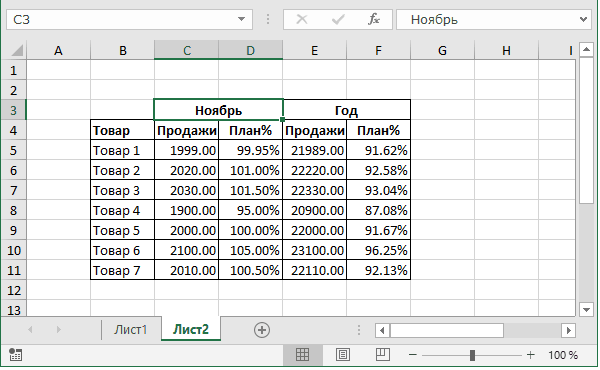Image resolution: width=600 pixels, height=370 pixels.
Task: Select cell with value 99.95%
Action: [250, 150]
